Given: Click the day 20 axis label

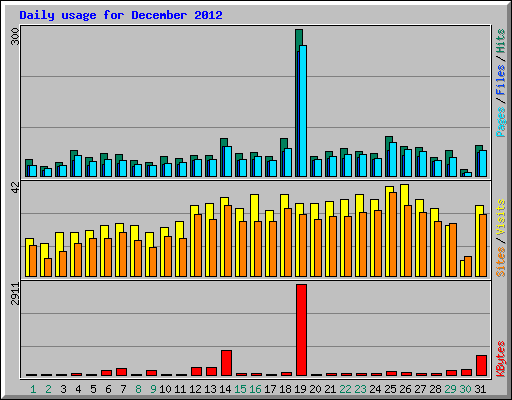Looking at the screenshot, I should tap(315, 389).
